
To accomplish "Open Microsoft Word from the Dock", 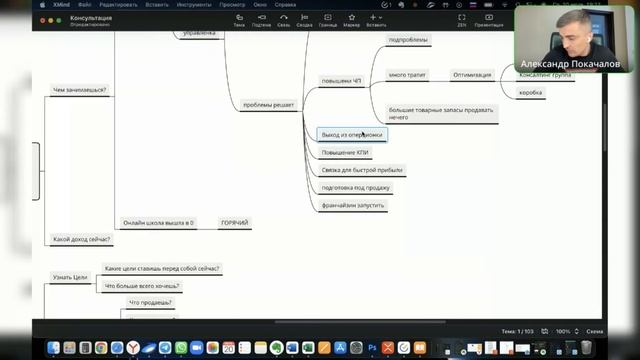I will [292, 348].
